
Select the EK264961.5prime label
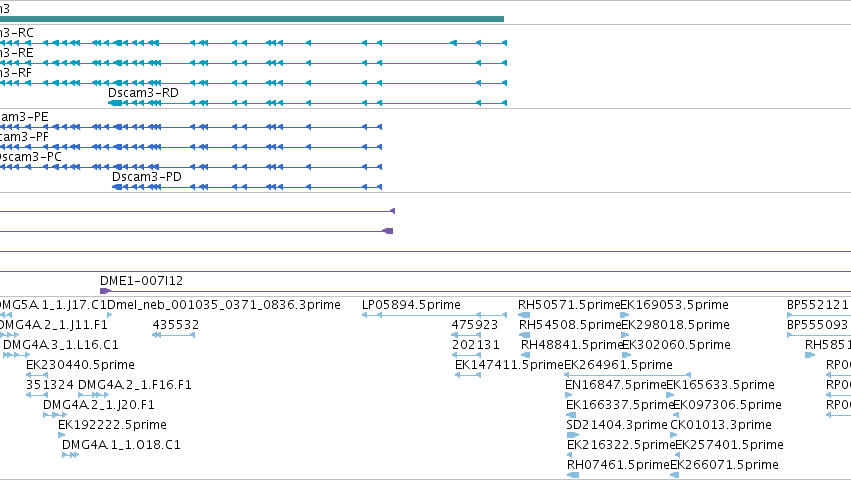(619, 365)
